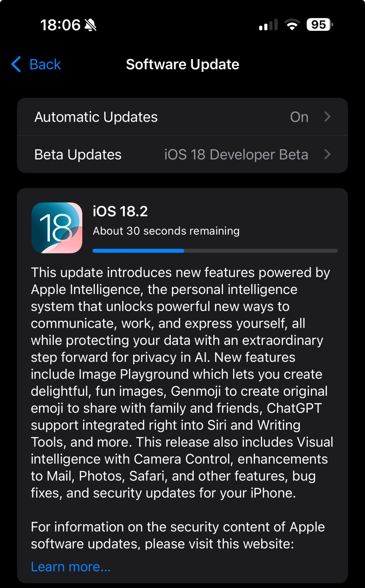This screenshot has width=365, height=588.
Task: Tap the battery level indicator
Action: (x=320, y=25)
